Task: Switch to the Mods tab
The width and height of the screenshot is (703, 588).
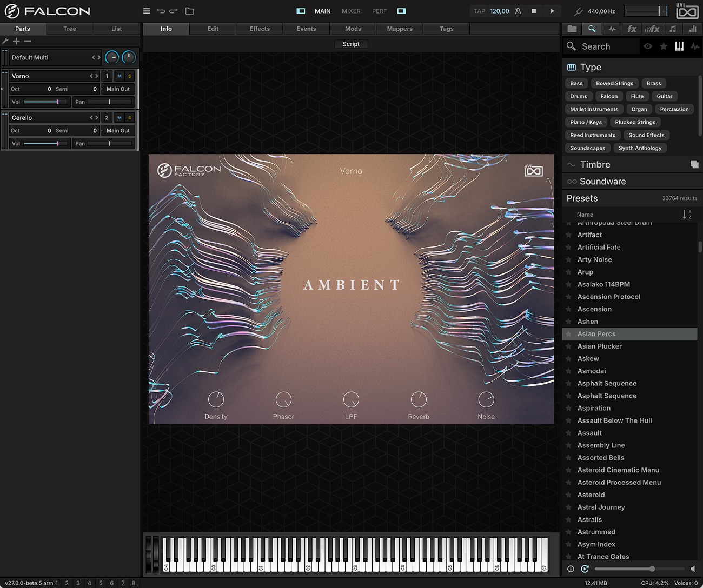Action: point(353,29)
